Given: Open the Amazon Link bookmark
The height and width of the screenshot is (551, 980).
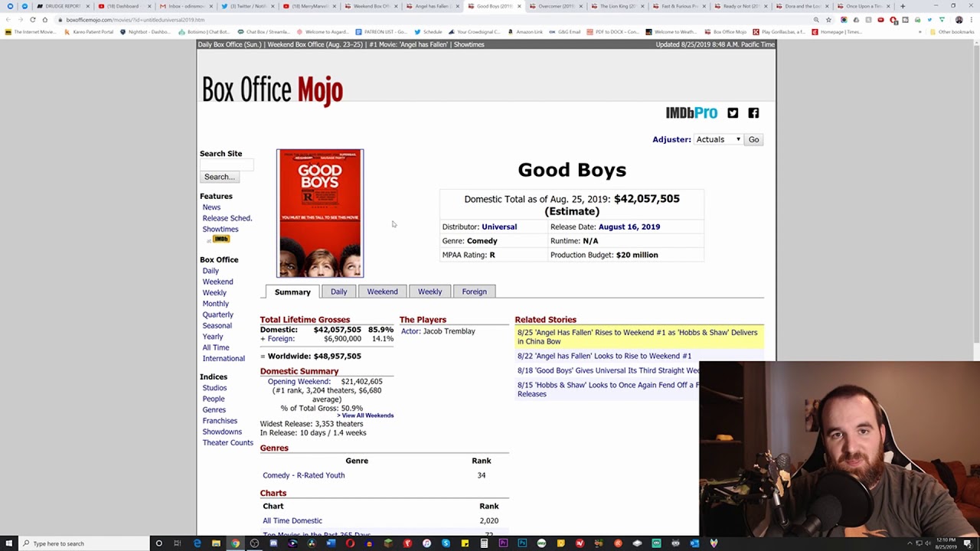Looking at the screenshot, I should pos(524,32).
